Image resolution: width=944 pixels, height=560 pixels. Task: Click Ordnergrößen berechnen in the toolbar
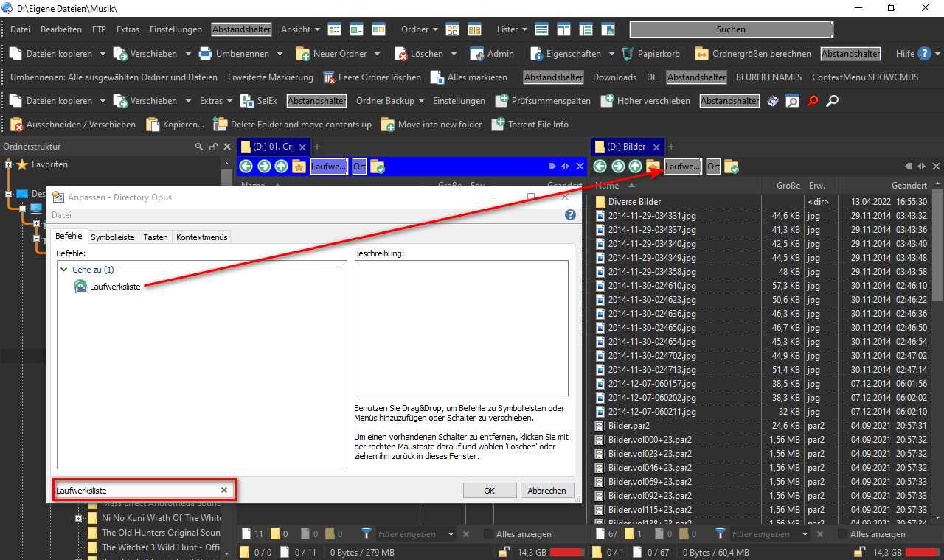[x=752, y=54]
